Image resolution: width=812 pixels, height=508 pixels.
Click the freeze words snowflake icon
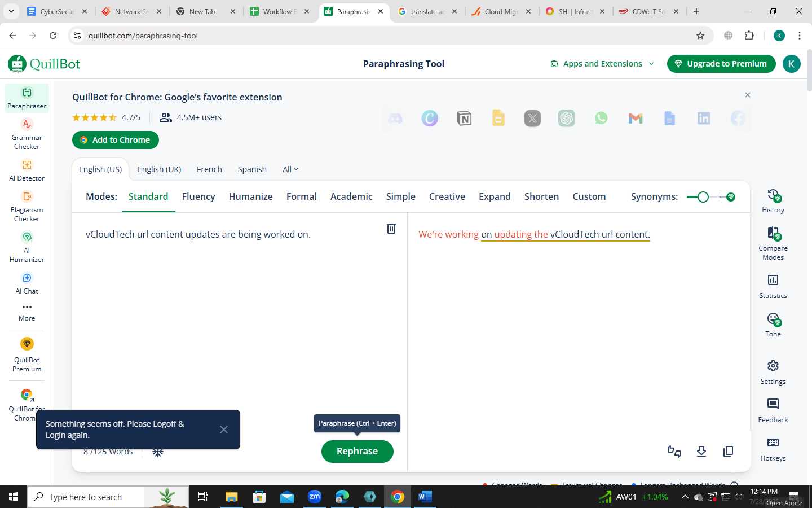tap(158, 452)
